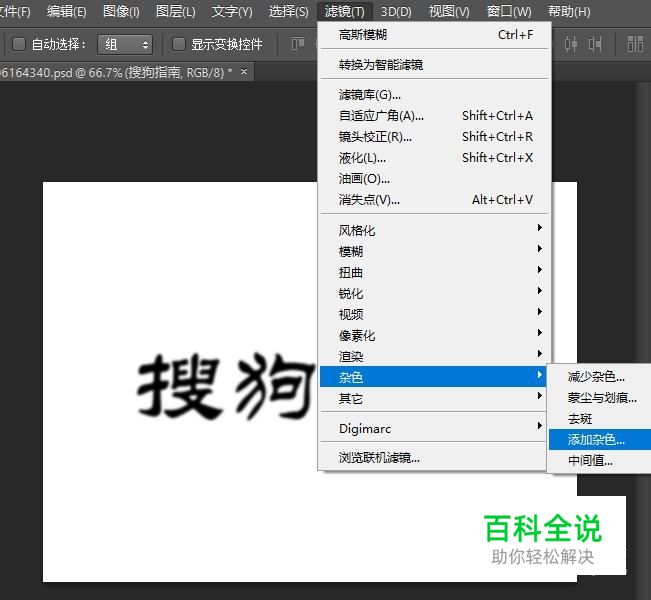Click the highlighted 杂色 submenu entry
This screenshot has height=600, width=651.
pyautogui.click(x=433, y=377)
